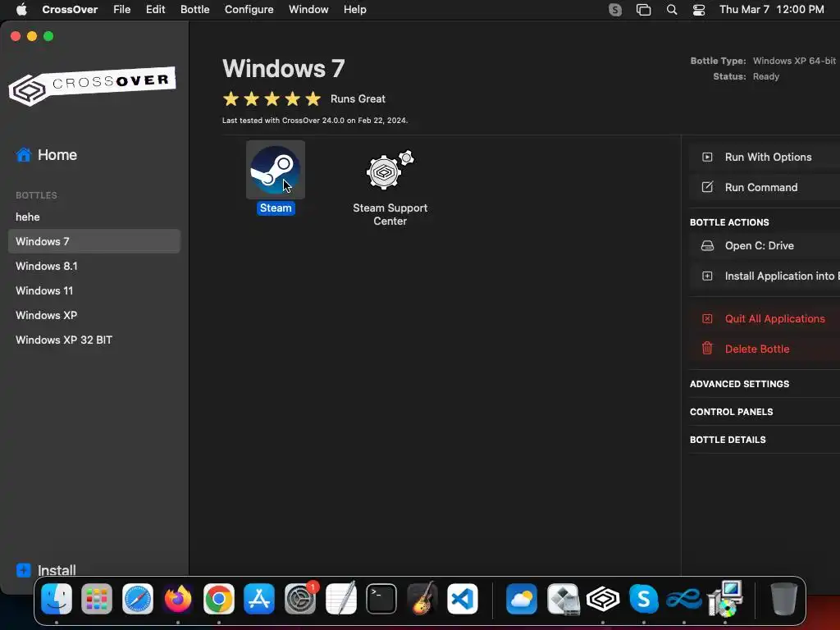Click Open C: Drive
This screenshot has width=840, height=630.
[x=765, y=245]
